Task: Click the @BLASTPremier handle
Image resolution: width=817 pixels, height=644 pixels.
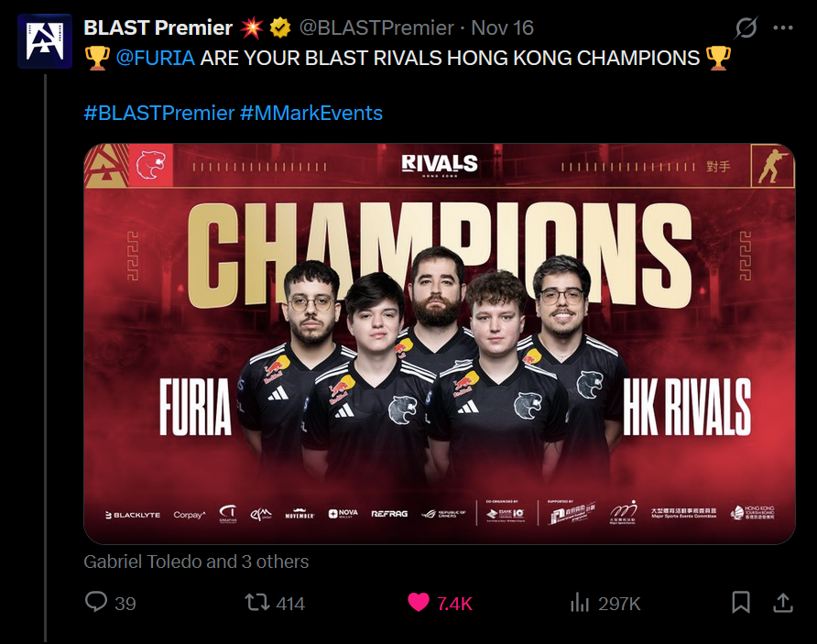Action: point(376,27)
